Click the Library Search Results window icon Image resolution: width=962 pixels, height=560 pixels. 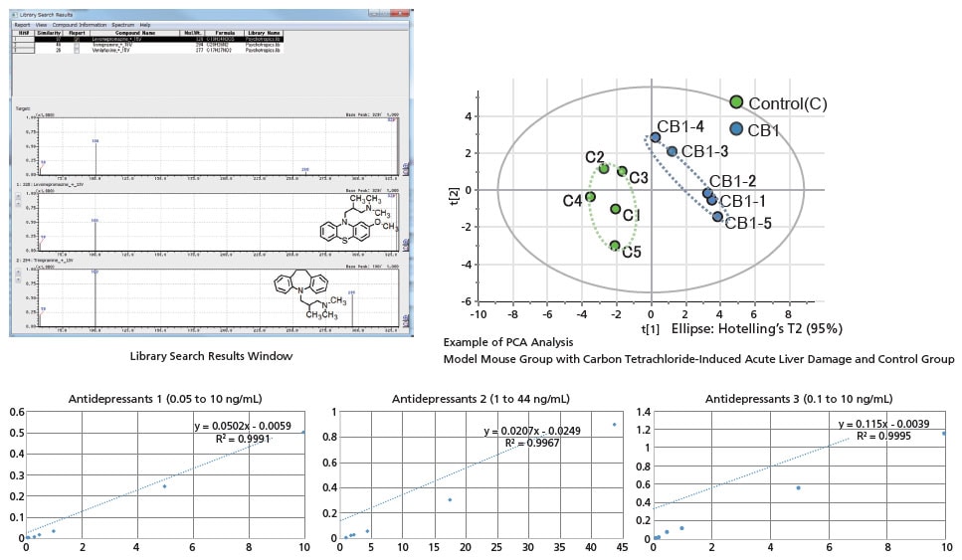[x=17, y=15]
